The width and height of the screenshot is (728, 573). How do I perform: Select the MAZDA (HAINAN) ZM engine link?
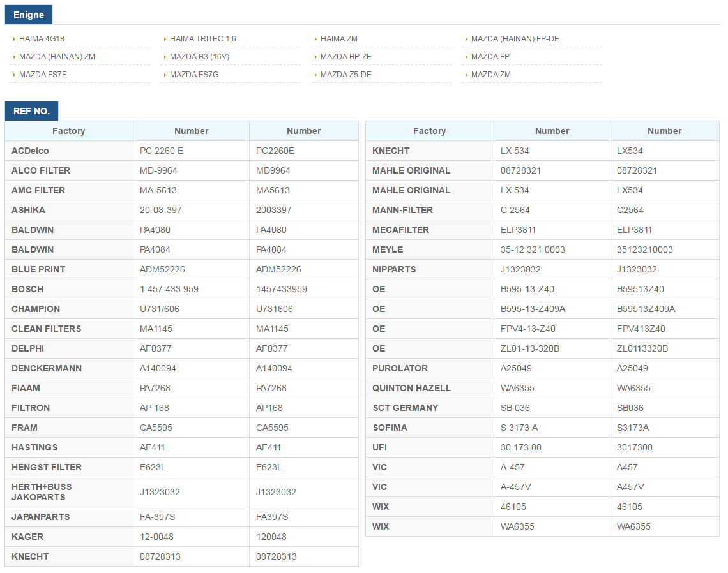point(57,57)
